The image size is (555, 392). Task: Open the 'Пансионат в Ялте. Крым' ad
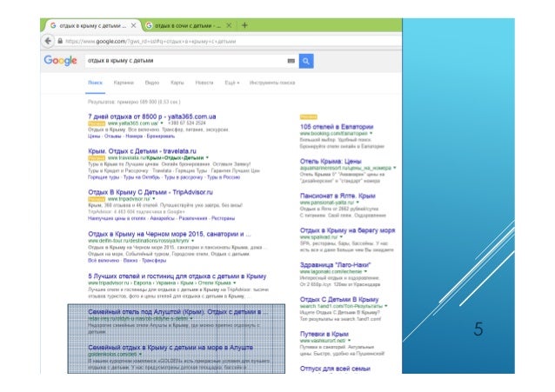tap(338, 196)
